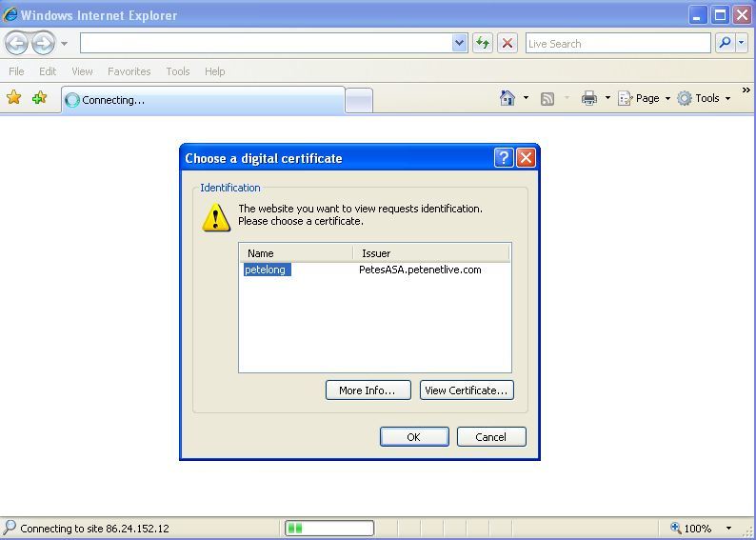This screenshot has height=540, width=756.
Task: Click the Back navigation arrow
Action: pyautogui.click(x=17, y=44)
